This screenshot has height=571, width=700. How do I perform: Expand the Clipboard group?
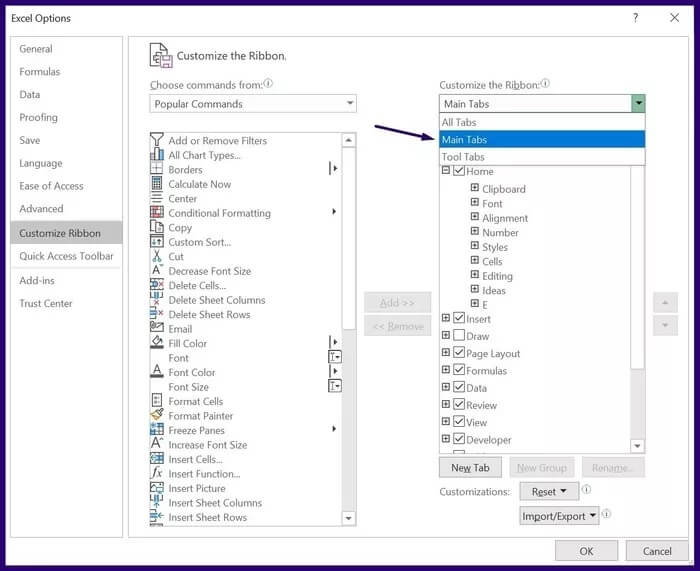pyautogui.click(x=475, y=188)
